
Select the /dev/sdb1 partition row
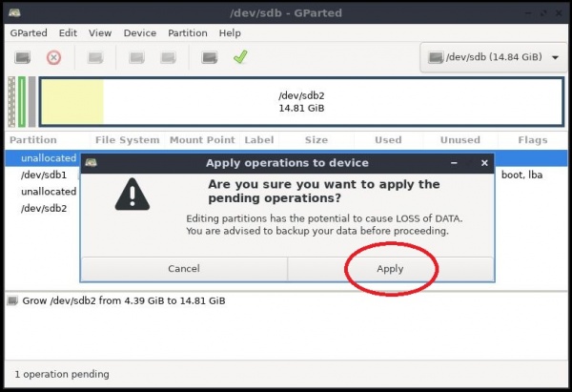pyautogui.click(x=44, y=175)
